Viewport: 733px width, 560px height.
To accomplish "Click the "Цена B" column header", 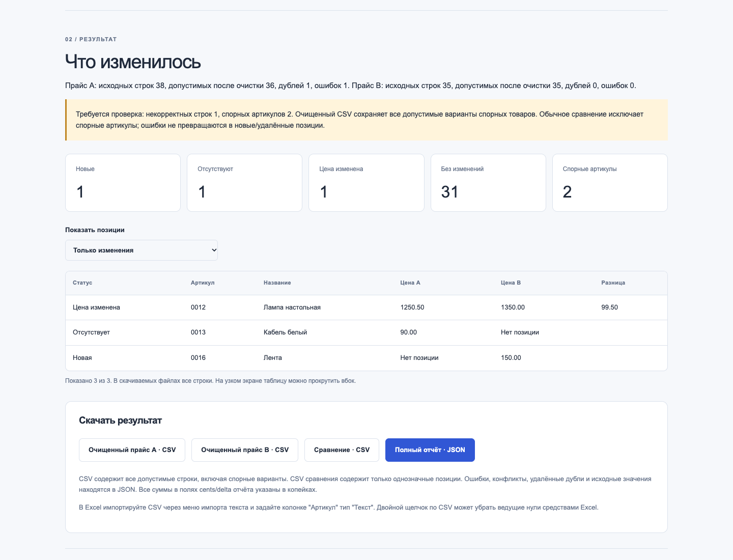I will click(x=511, y=283).
